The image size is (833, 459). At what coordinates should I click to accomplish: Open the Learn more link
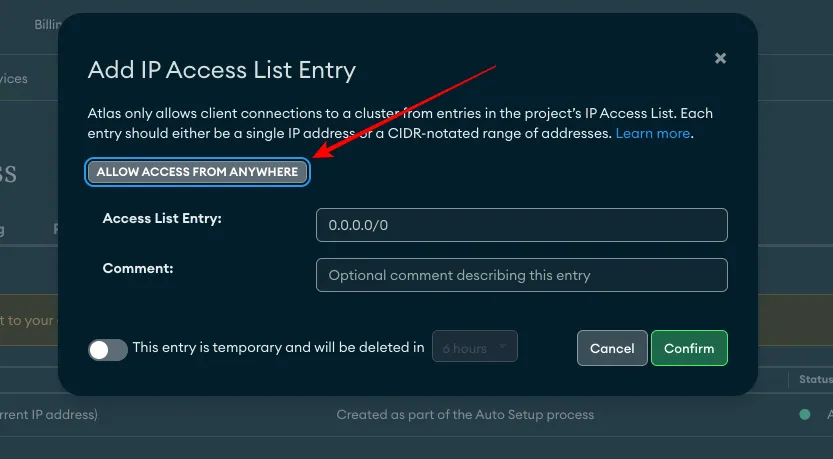[652, 133]
